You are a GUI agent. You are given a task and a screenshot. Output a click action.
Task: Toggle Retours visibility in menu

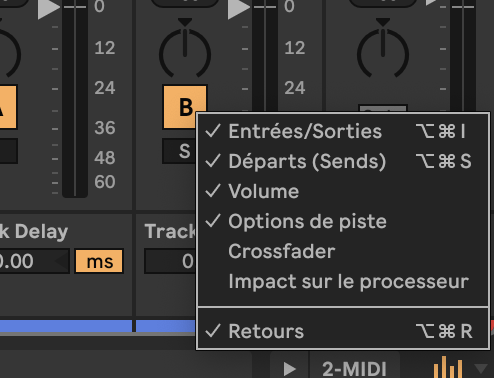coord(343,331)
